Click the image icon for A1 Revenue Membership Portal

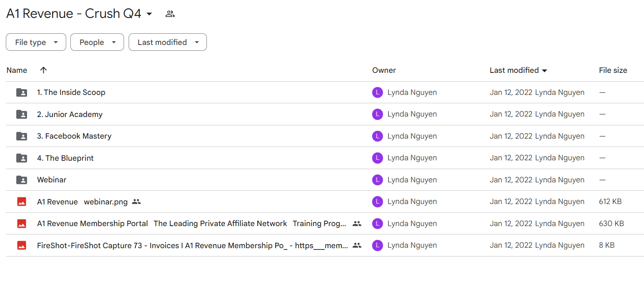pyautogui.click(x=22, y=224)
